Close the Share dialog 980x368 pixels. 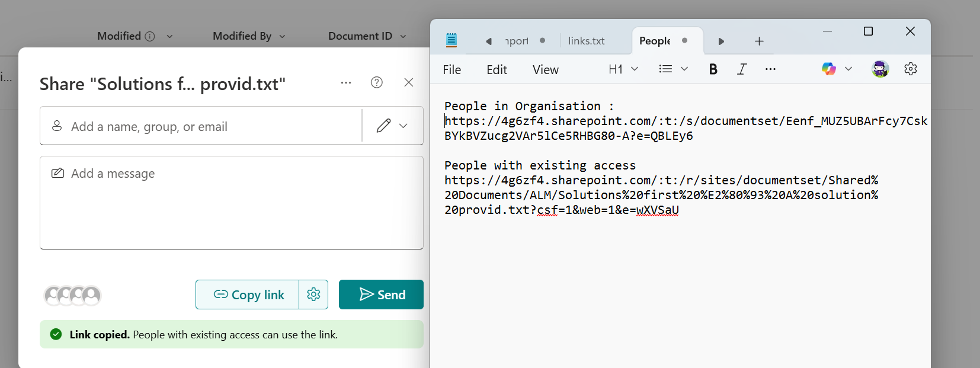409,82
